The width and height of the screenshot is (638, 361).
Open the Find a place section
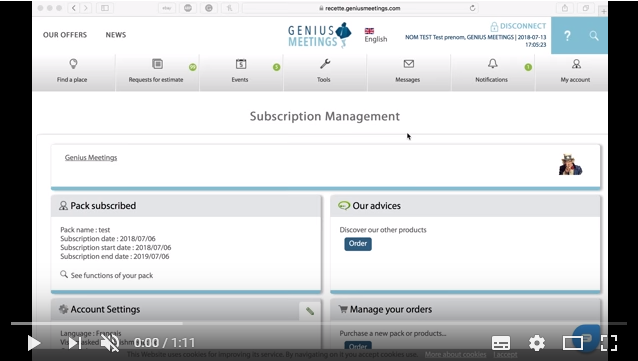click(x=72, y=72)
